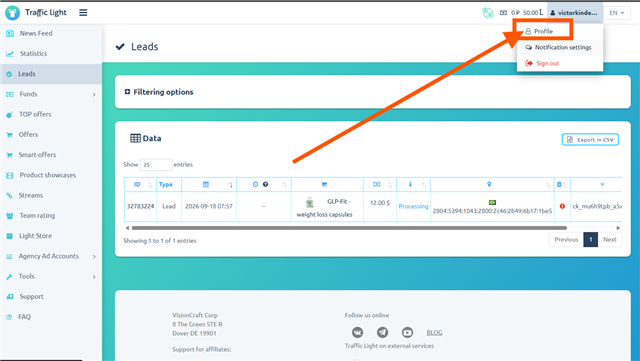The height and width of the screenshot is (361, 640).
Task: Open Smart-offers in sidebar
Action: point(37,155)
